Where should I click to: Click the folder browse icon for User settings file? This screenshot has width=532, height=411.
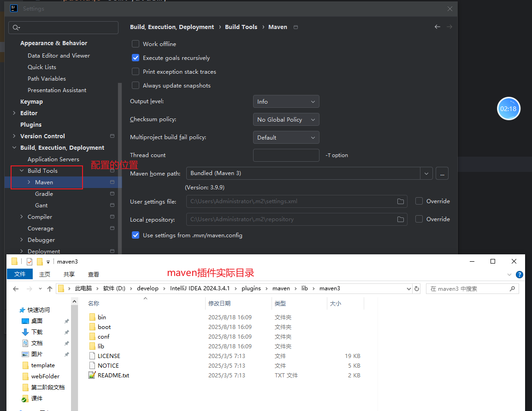coord(400,201)
